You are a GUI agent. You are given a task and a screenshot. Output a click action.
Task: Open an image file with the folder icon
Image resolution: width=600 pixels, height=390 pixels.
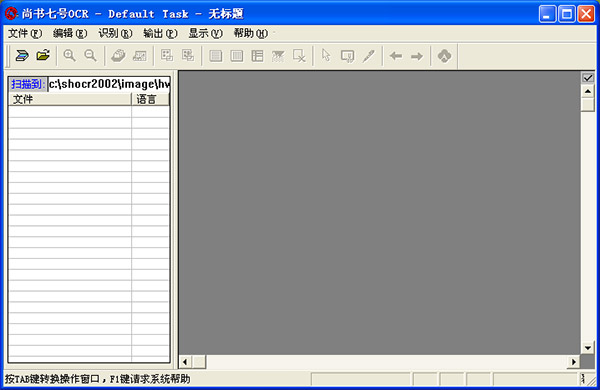point(43,56)
